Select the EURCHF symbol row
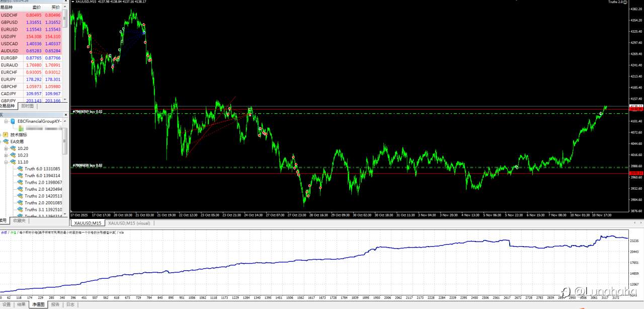The height and width of the screenshot is (309, 644). pos(31,72)
